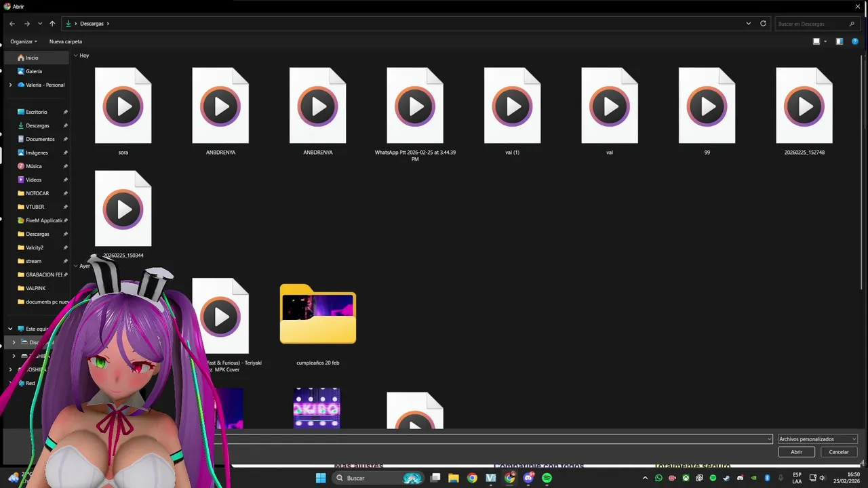Select the WhatsApp Ptt 2026-02-25 audio file
Viewport: 868px width, 488px height.
coord(415,115)
